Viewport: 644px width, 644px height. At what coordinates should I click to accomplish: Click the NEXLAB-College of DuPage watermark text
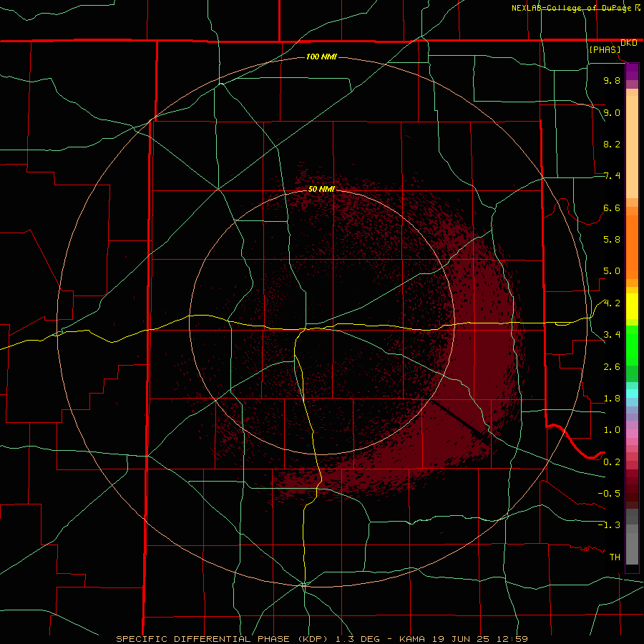tap(571, 8)
